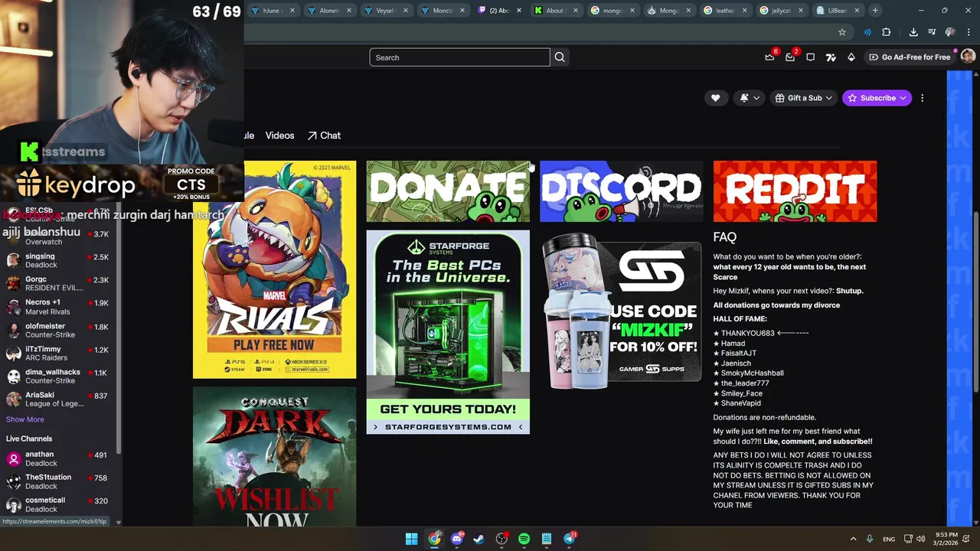This screenshot has height=551, width=980.
Task: Open the channel notification bell dropdown
Action: 750,98
